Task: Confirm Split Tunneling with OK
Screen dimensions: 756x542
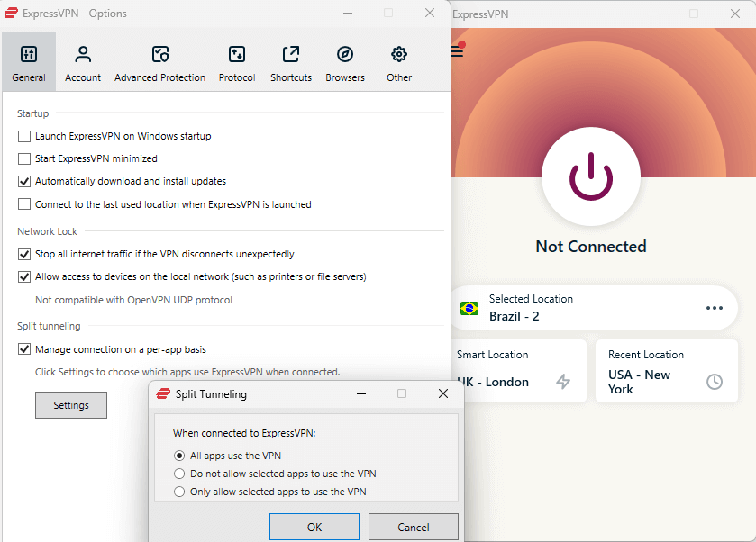Action: pyautogui.click(x=314, y=526)
